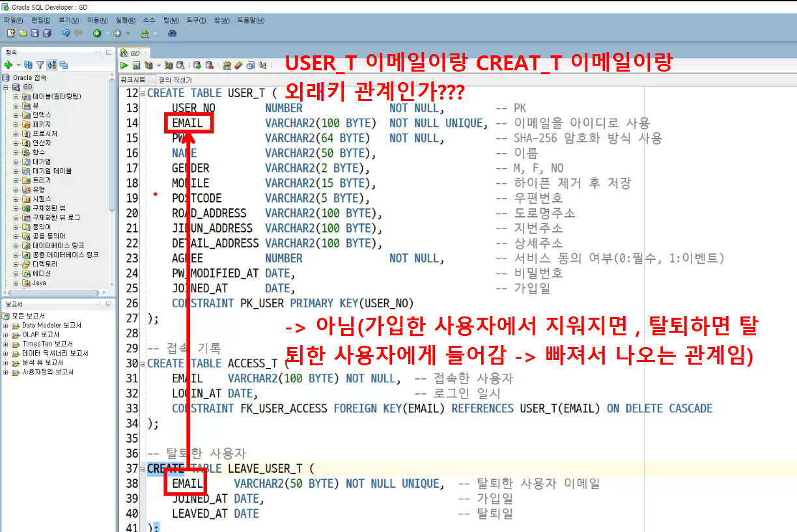Open the SQL Worksheet toolbar icon
Screen dimensions: 797x532
click(x=145, y=33)
